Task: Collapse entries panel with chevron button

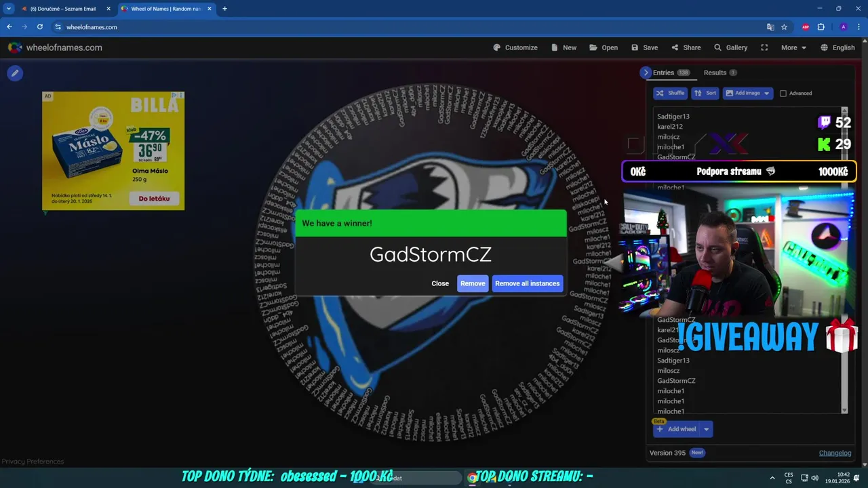Action: (646, 73)
